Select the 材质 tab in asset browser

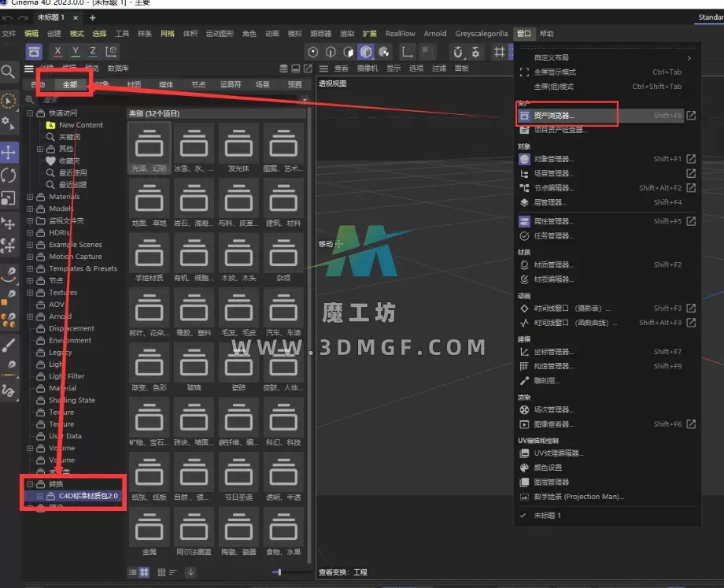click(x=134, y=84)
